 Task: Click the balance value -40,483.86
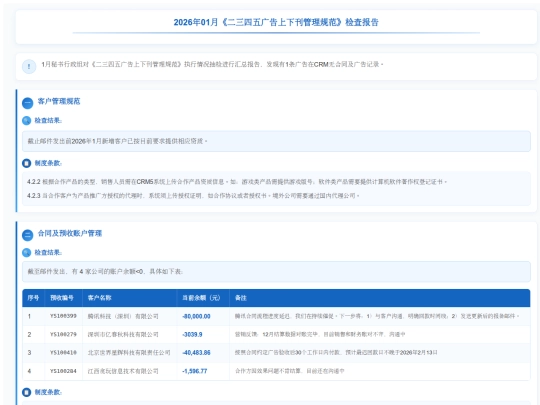pos(196,353)
